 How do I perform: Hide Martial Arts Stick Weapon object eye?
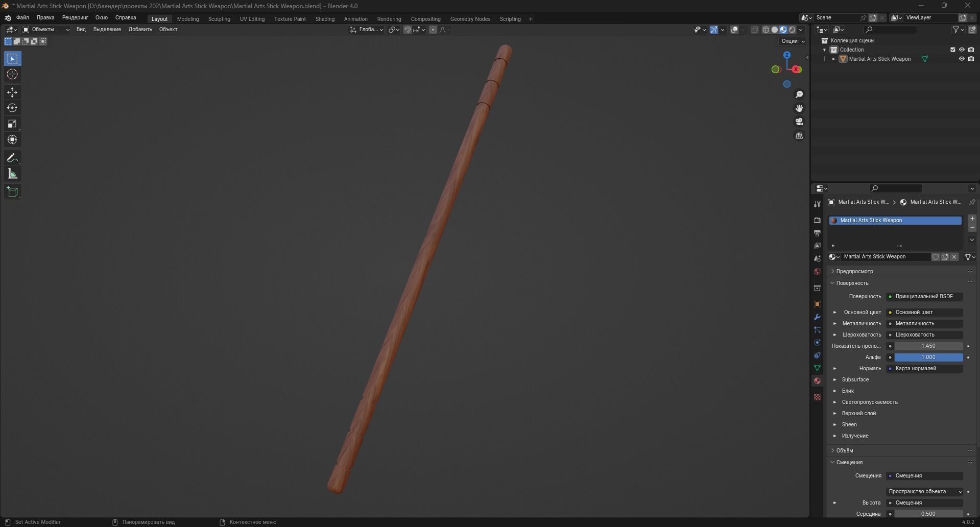(x=962, y=59)
